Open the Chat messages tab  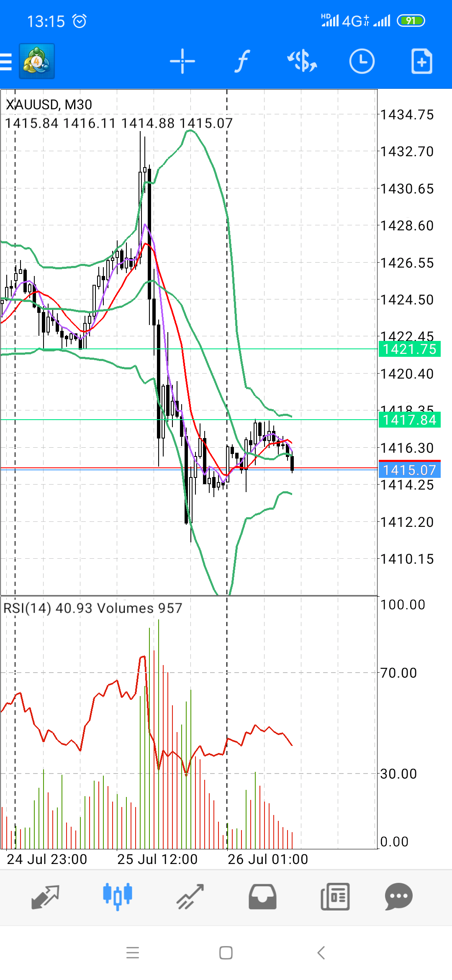[x=399, y=897]
